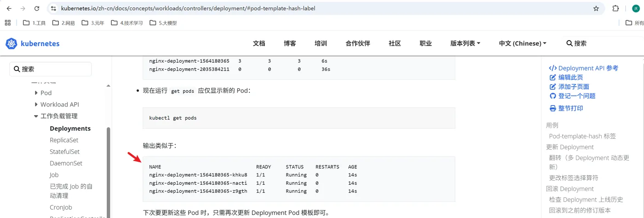Open the 5.大模型 bookmark folder

click(x=163, y=23)
